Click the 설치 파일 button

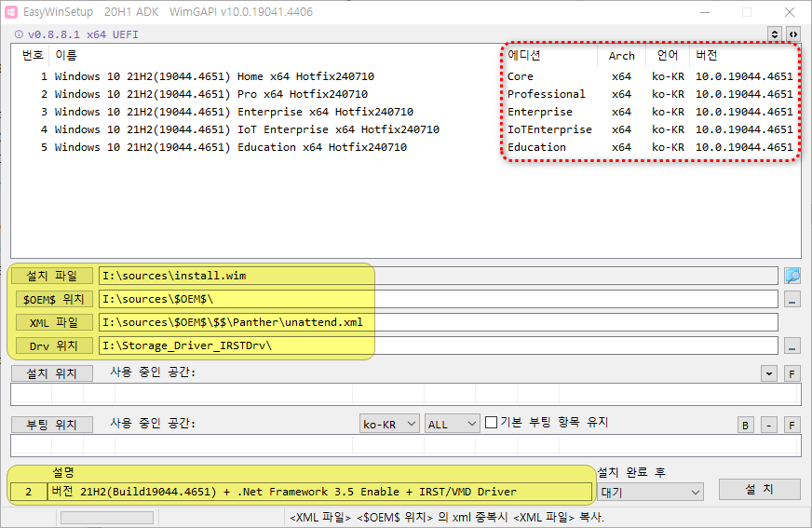coord(52,276)
